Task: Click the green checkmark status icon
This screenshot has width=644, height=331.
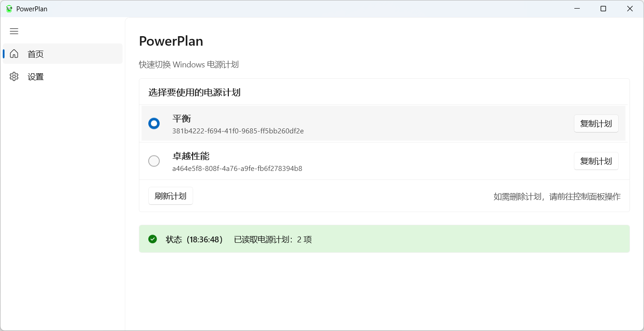Action: [152, 239]
